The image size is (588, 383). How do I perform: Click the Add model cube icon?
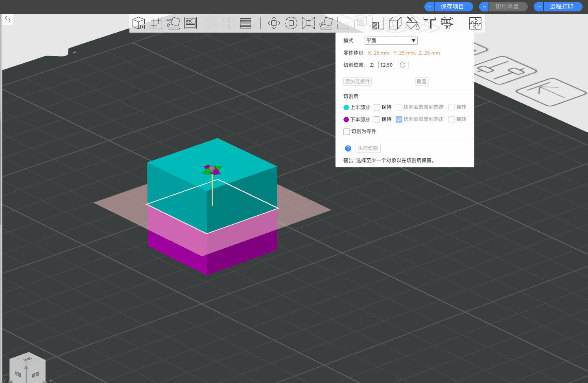coord(138,23)
